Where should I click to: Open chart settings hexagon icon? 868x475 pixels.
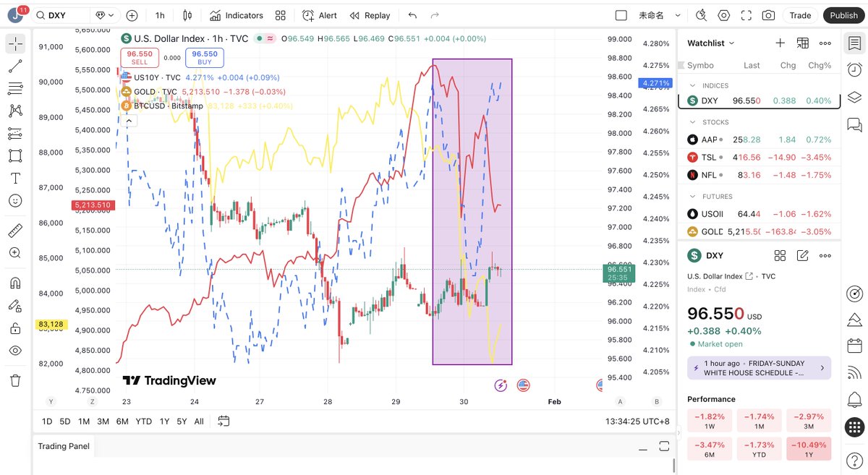[723, 15]
